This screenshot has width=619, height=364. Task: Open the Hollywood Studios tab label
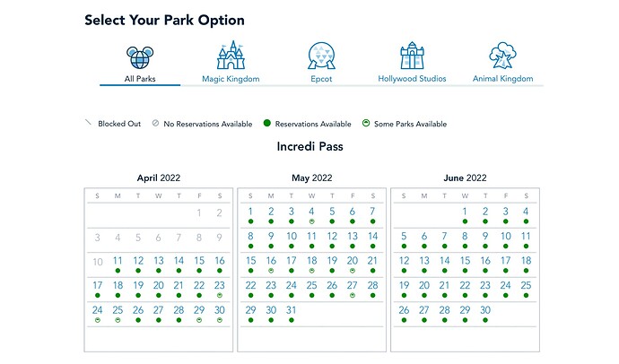coord(412,79)
